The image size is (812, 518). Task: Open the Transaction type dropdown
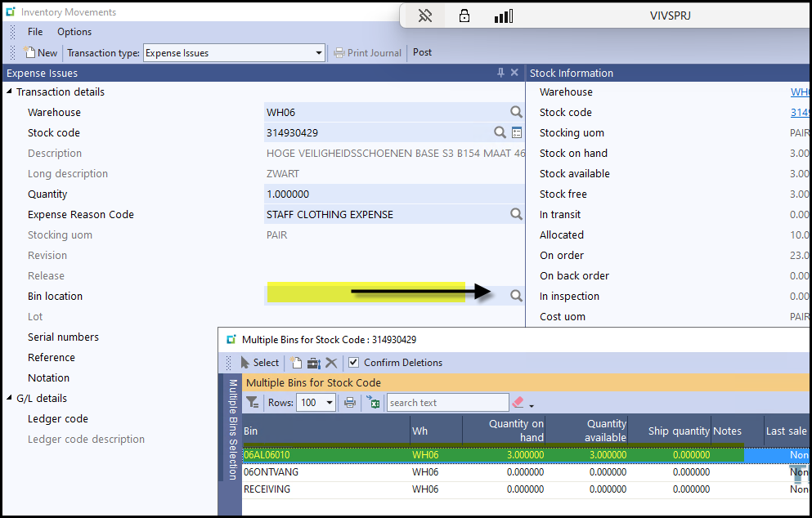coord(319,53)
